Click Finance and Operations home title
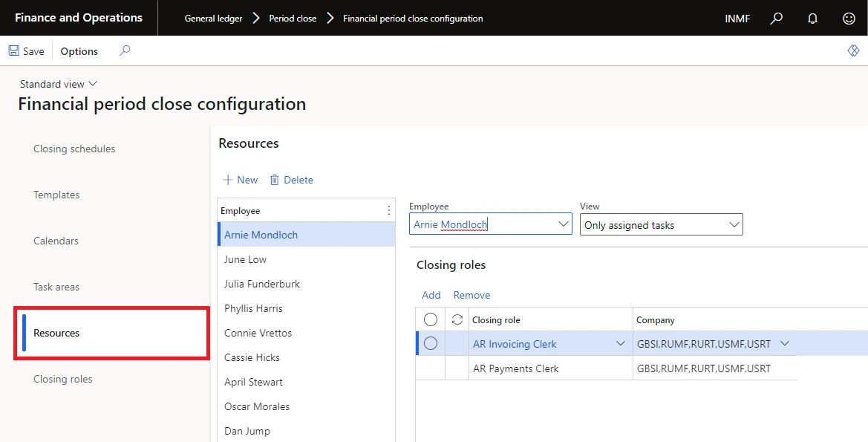868x442 pixels. pyautogui.click(x=79, y=18)
